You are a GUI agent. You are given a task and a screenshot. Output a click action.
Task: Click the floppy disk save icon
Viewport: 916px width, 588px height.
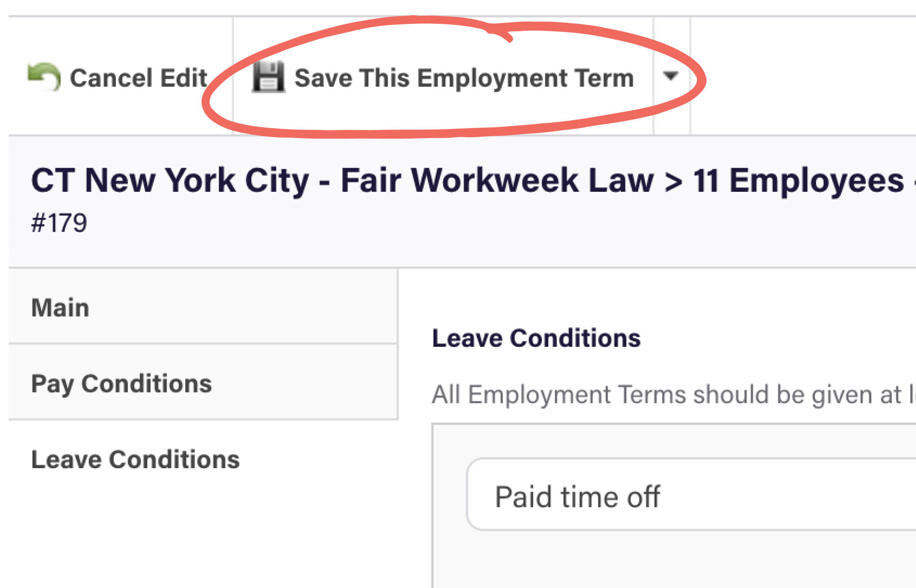tap(268, 77)
